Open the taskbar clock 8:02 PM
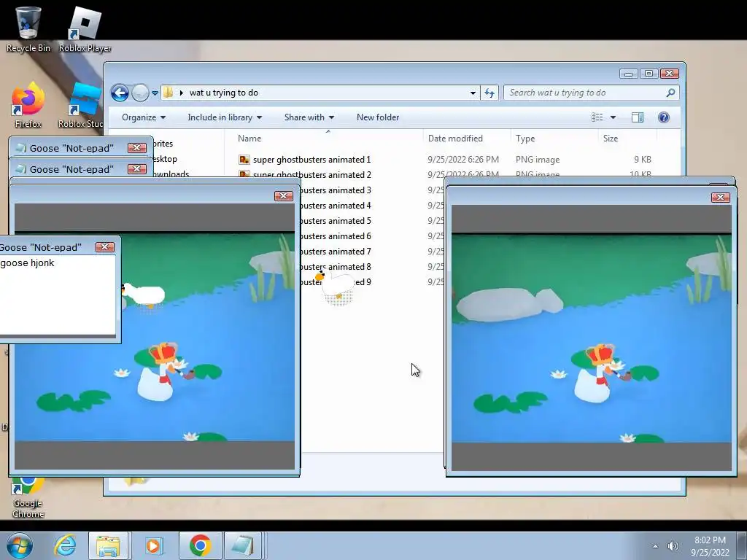 click(x=710, y=546)
